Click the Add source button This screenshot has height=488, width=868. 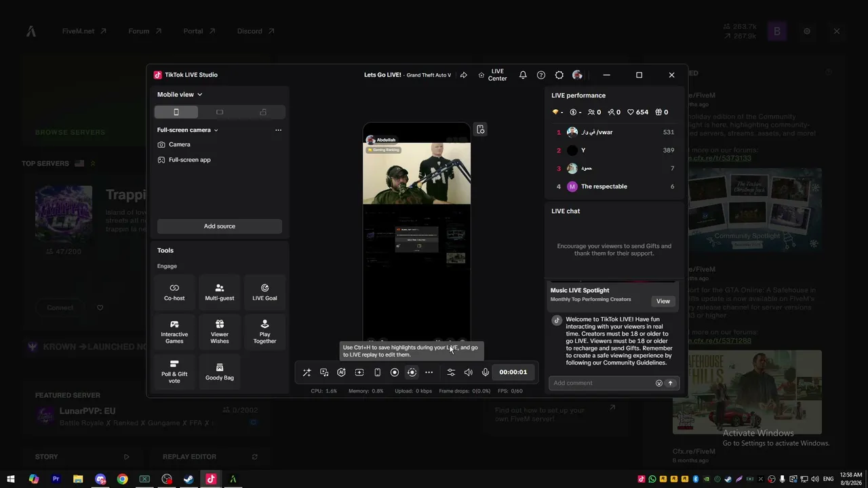coord(220,226)
